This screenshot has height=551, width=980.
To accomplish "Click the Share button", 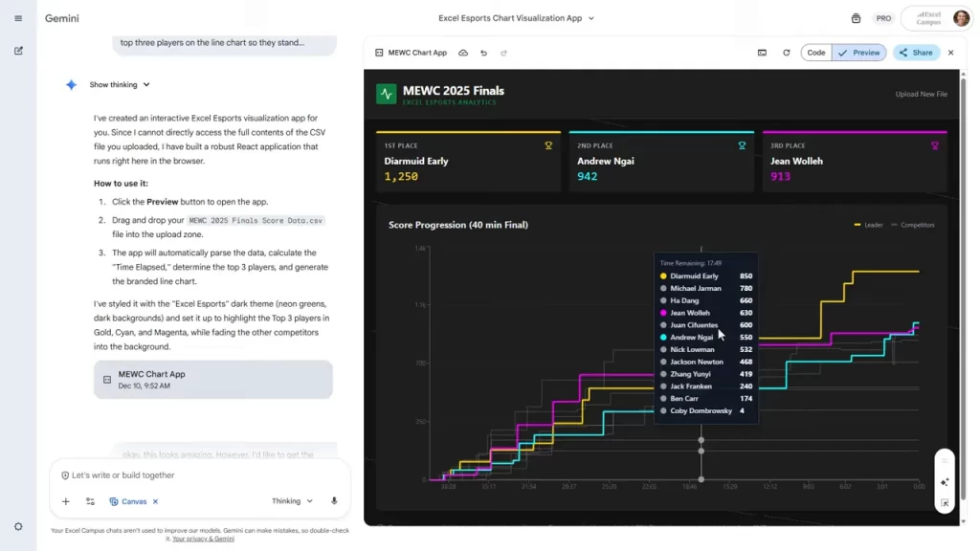I will tap(915, 53).
